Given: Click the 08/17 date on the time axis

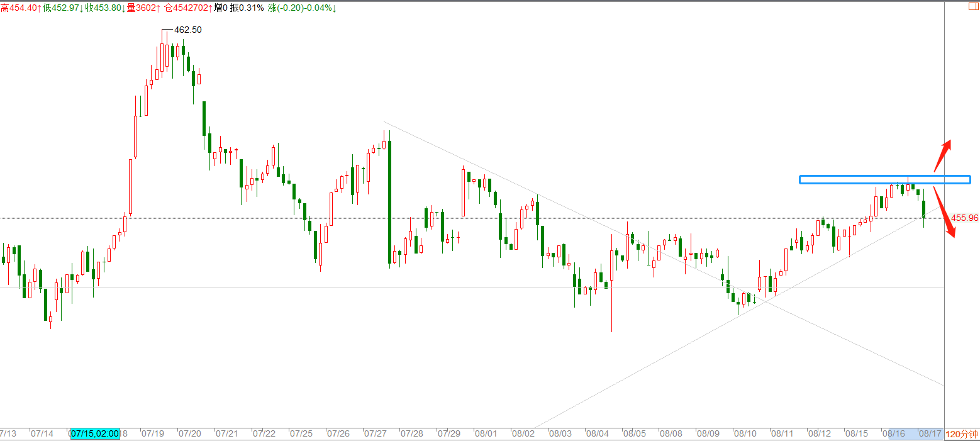Looking at the screenshot, I should pos(930,434).
